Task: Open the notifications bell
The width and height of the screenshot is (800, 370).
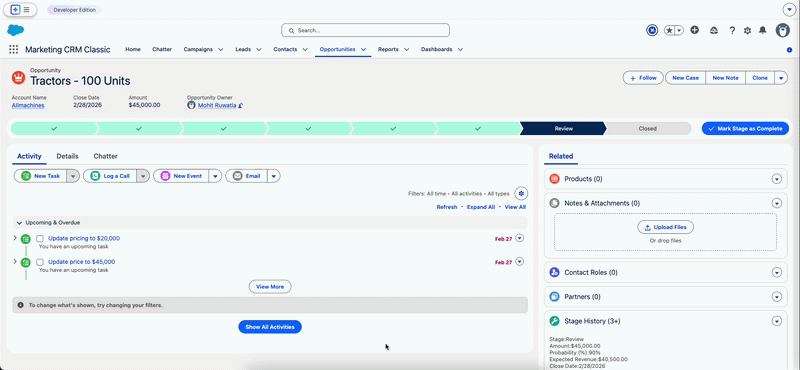Action: [x=762, y=31]
